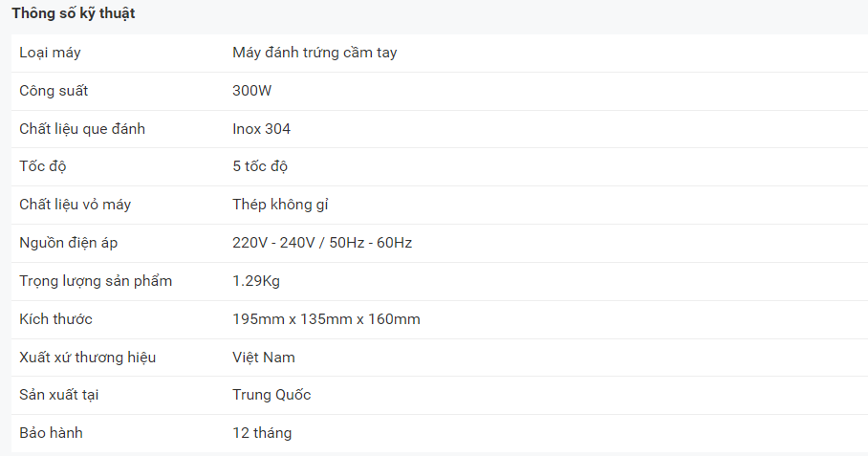The image size is (868, 456).
Task: Click the 'Kích thước' row label
Action: pos(55,319)
